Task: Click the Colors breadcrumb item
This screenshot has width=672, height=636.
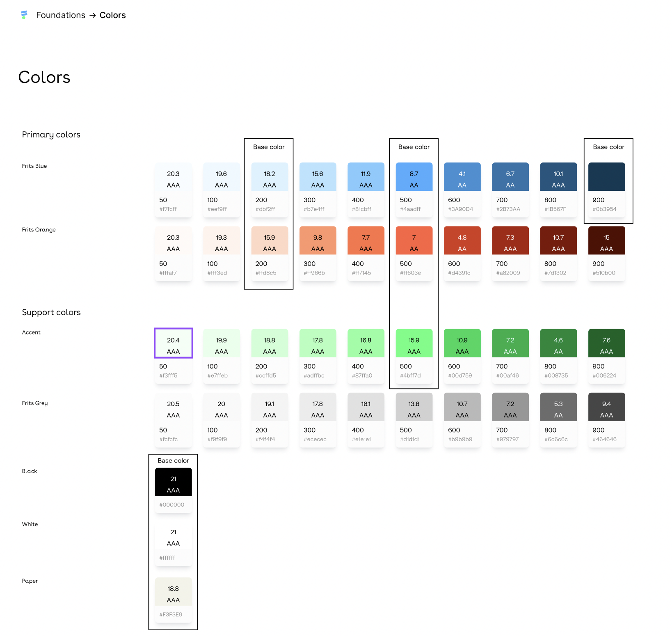Action: point(112,15)
